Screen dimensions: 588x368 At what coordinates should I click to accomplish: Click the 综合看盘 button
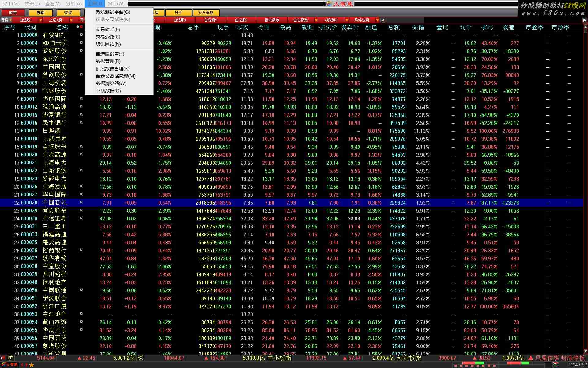(x=206, y=13)
